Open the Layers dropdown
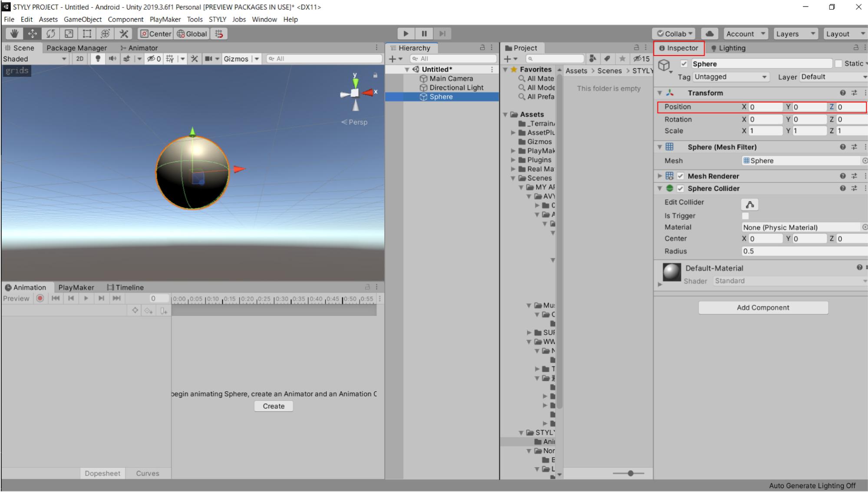The height and width of the screenshot is (492, 868). tap(795, 33)
